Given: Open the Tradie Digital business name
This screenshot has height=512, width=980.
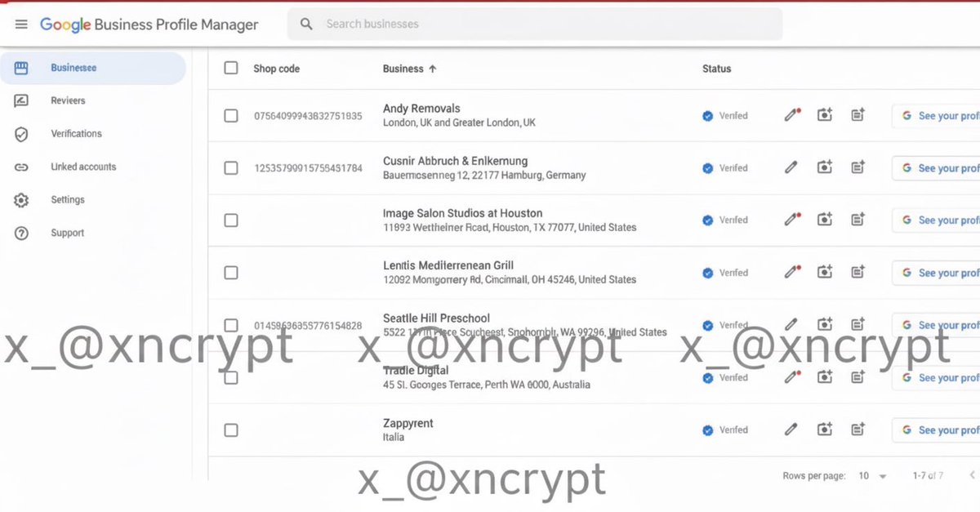Looking at the screenshot, I should 416,371.
